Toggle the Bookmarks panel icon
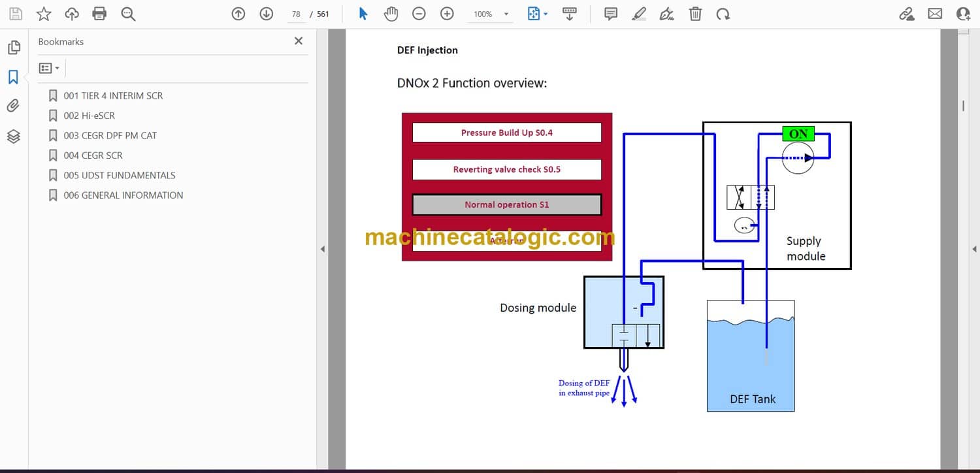The height and width of the screenshot is (473, 980). [14, 77]
